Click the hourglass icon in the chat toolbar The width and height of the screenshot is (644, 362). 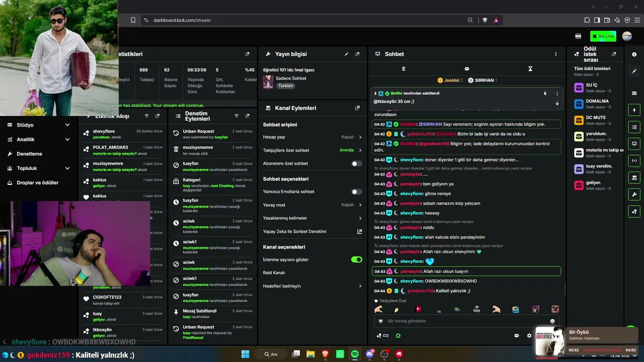[x=530, y=69]
